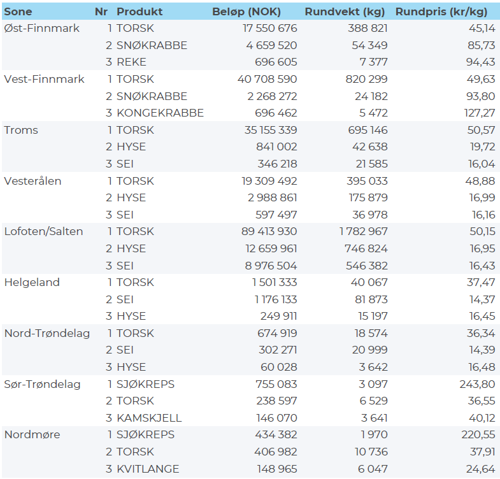Select the Øst-Finnmark zone cell
Viewport: 500px width, 479px height.
[42, 28]
